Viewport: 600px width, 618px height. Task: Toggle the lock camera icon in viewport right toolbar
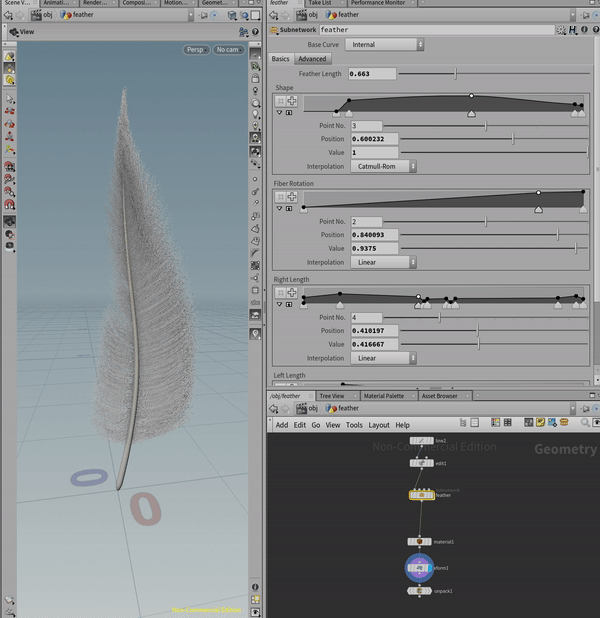pos(255,78)
